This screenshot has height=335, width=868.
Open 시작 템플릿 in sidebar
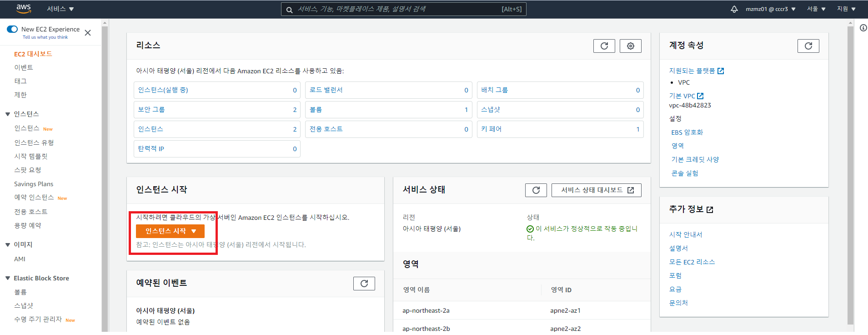point(31,157)
